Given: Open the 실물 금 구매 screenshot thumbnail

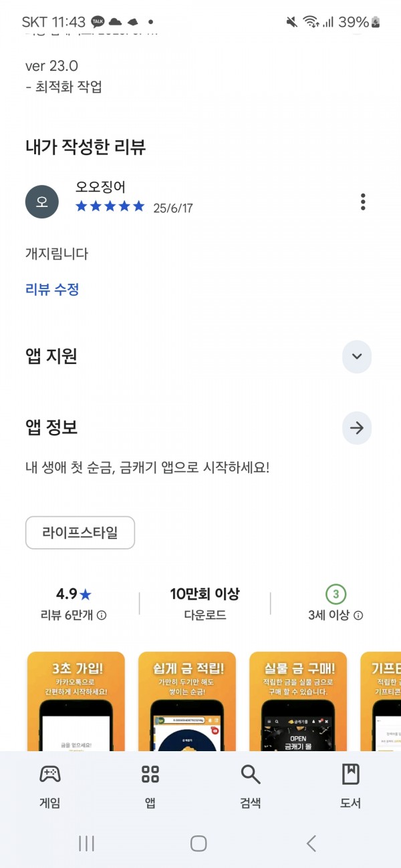Looking at the screenshot, I should coord(298,701).
